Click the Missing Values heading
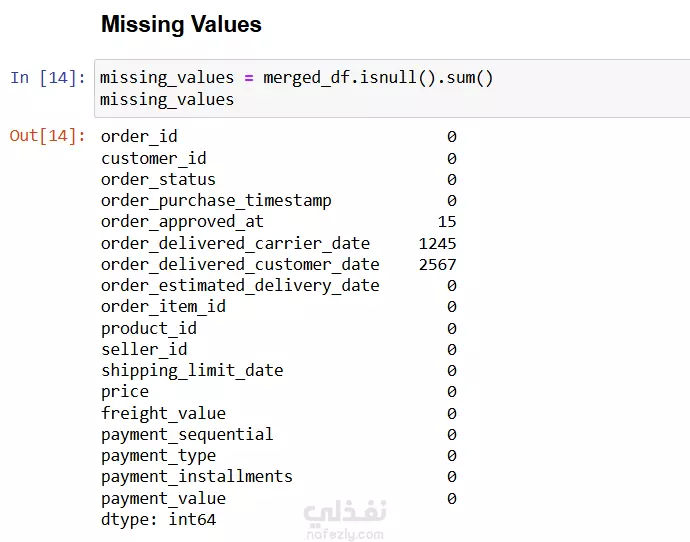The height and width of the screenshot is (542, 690). 181,24
